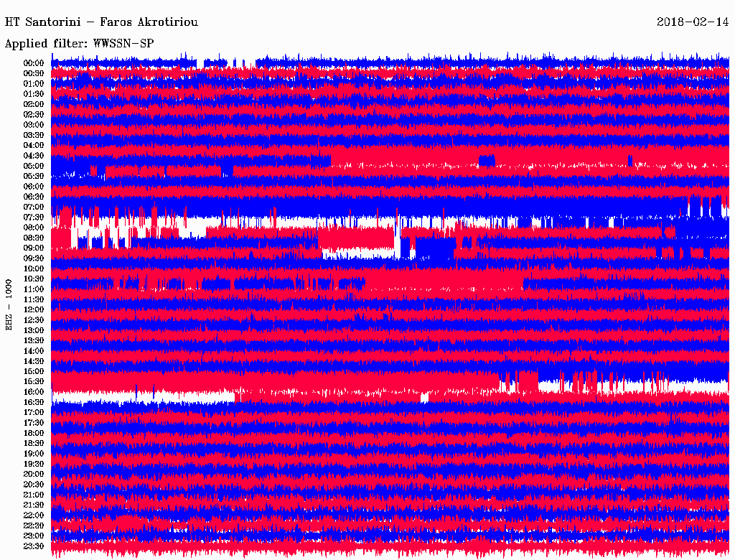
Task: Pick the 22:00 time marker
Action: click(34, 515)
